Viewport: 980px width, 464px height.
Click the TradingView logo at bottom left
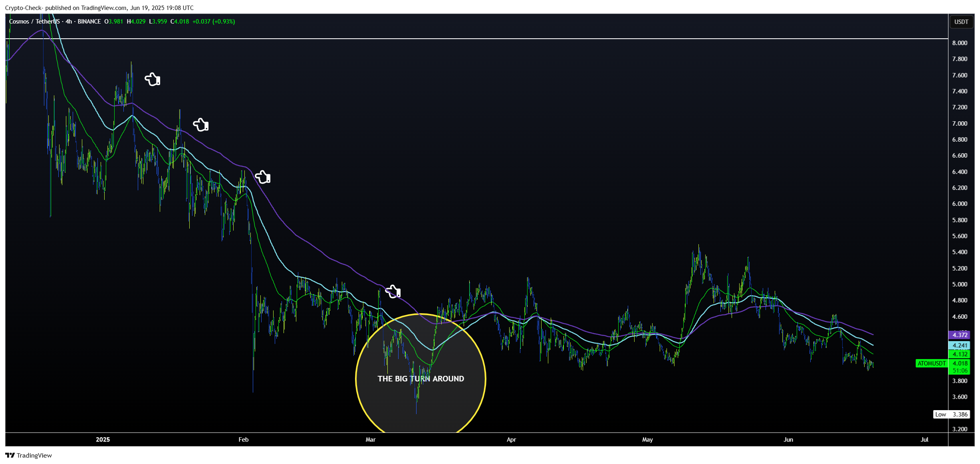point(28,455)
